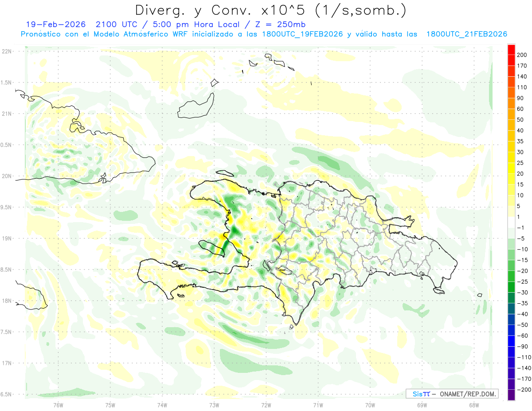
Task: Click the '18N' latitude label
Action: [6, 301]
